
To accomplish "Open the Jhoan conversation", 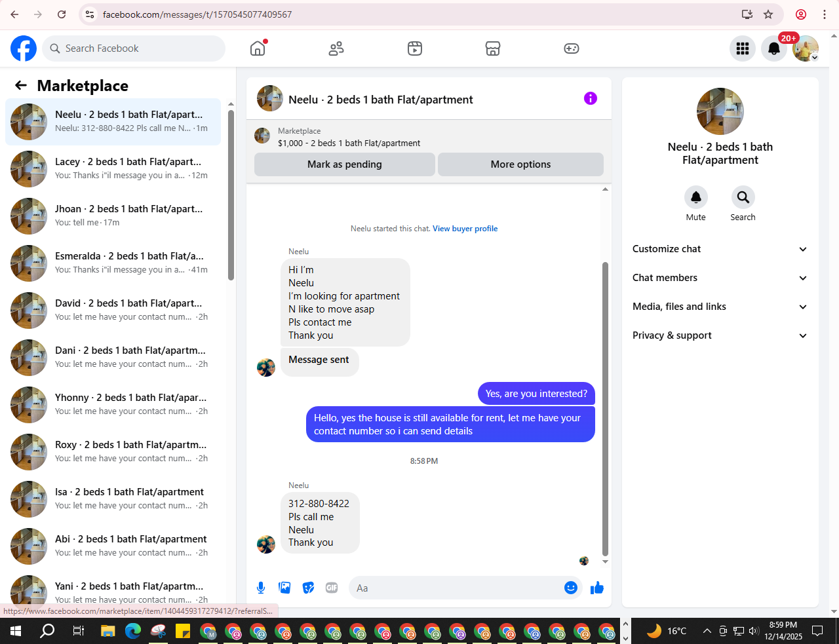I will pyautogui.click(x=113, y=216).
